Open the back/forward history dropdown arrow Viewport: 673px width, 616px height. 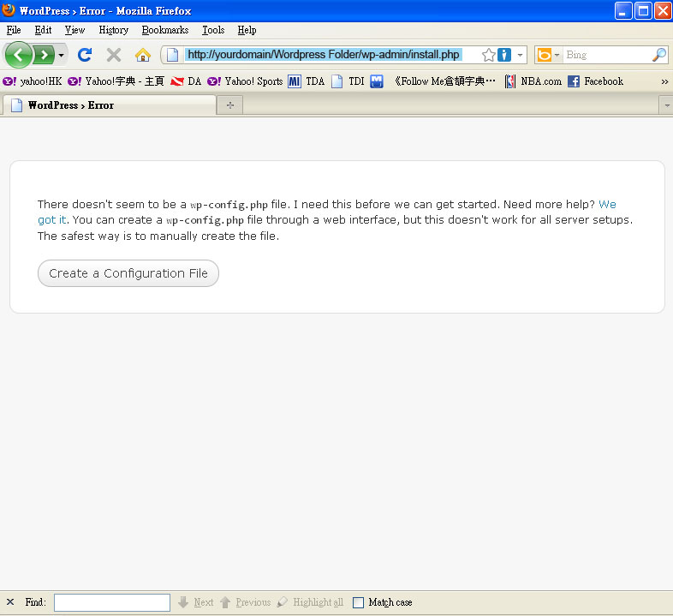[x=61, y=55]
